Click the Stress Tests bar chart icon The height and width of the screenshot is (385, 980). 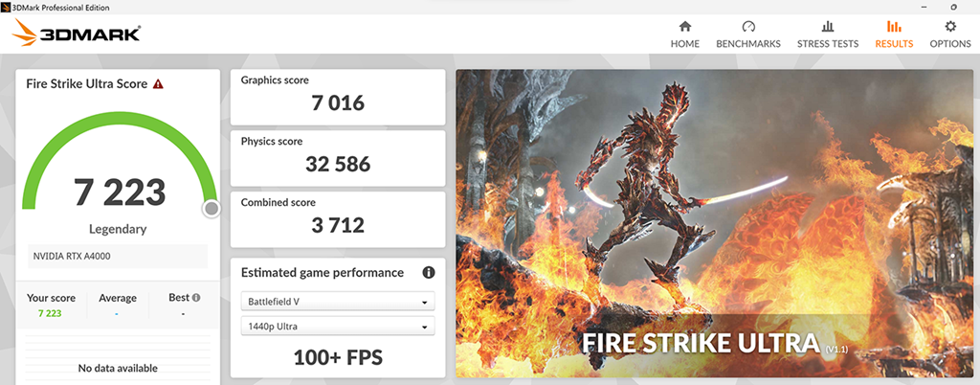point(828,26)
